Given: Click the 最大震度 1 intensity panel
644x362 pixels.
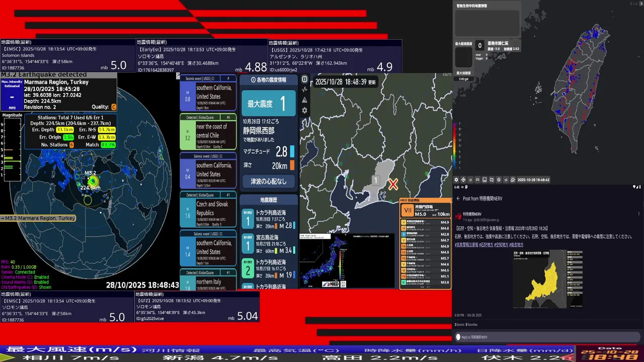Looking at the screenshot, I should coord(268,104).
